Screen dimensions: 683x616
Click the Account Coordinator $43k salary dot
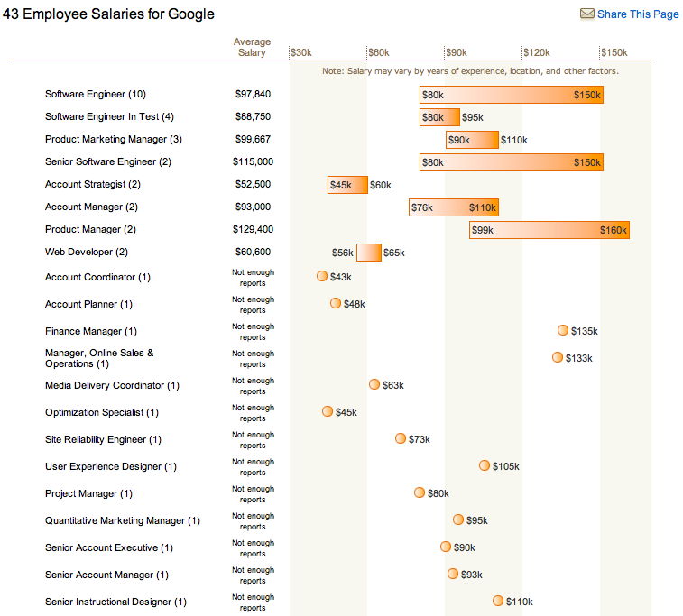(322, 276)
